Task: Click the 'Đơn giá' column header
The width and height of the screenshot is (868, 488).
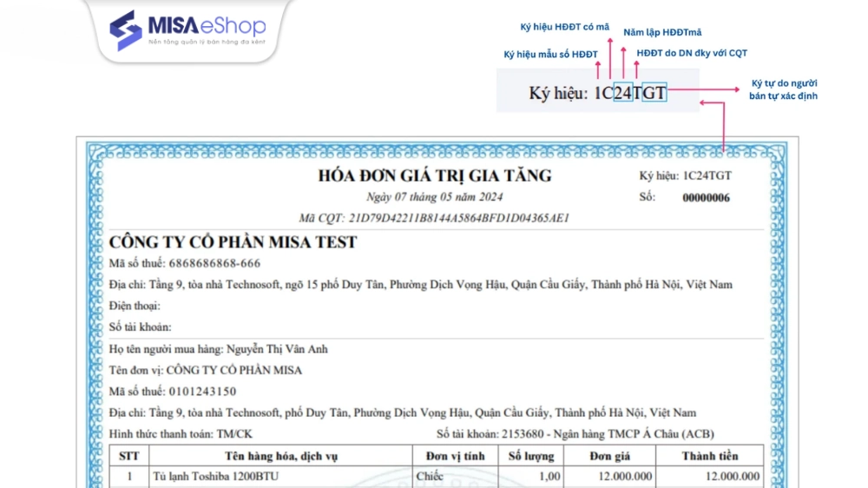Action: point(609,456)
